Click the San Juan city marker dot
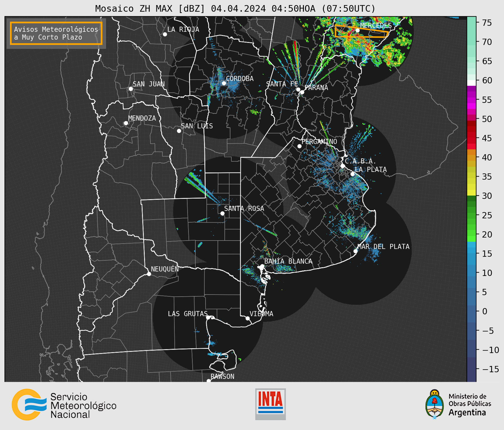This screenshot has width=504, height=430. tap(131, 89)
